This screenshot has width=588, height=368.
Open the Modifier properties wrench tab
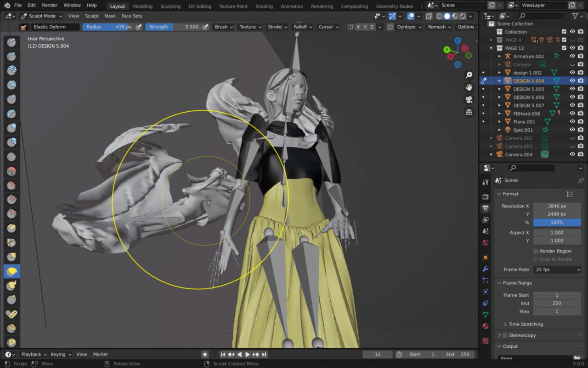(x=486, y=269)
